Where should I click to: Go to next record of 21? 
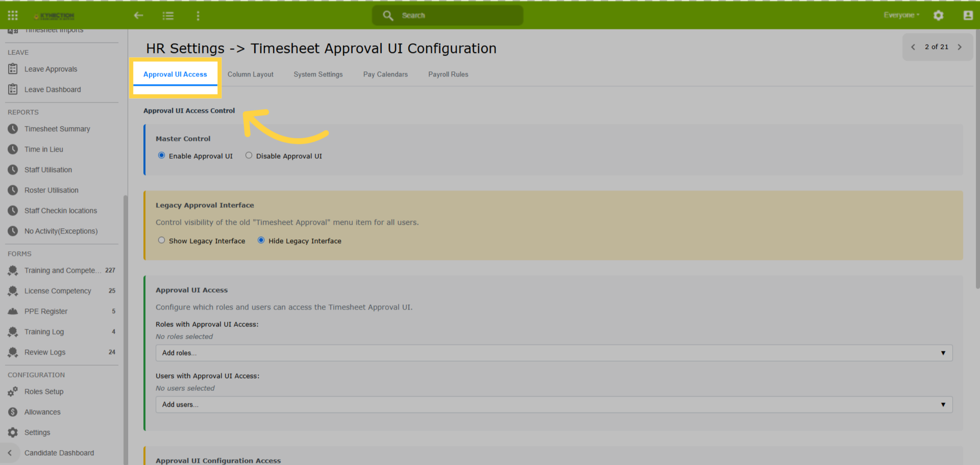[x=960, y=47]
